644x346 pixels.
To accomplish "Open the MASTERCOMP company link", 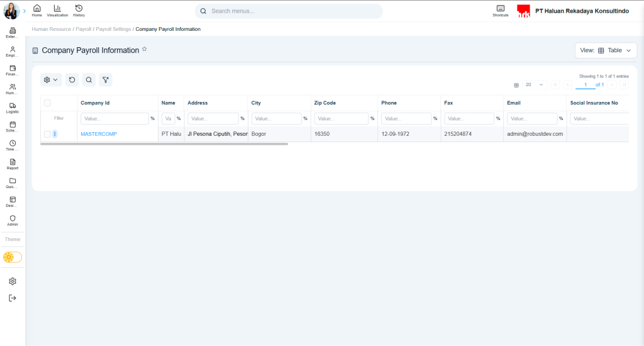I will (x=99, y=134).
